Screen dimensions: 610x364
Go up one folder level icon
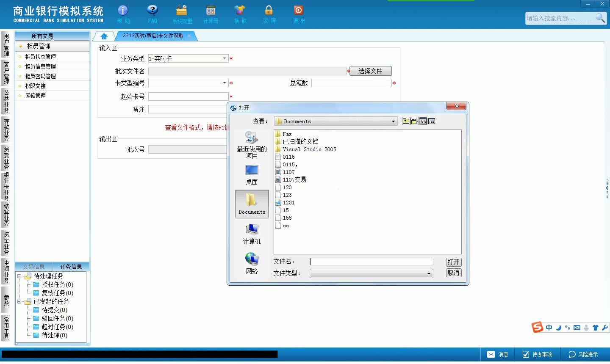pyautogui.click(x=406, y=121)
